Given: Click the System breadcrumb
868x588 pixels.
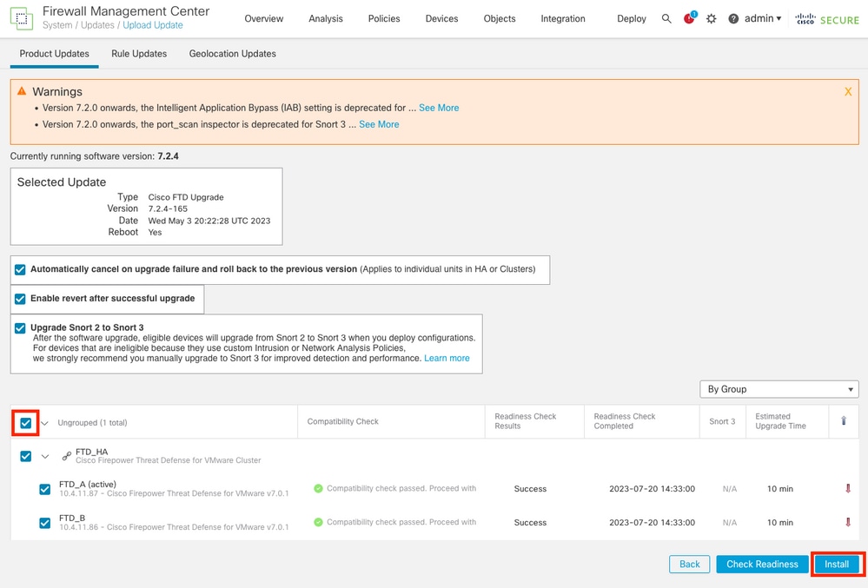Looking at the screenshot, I should (57, 25).
